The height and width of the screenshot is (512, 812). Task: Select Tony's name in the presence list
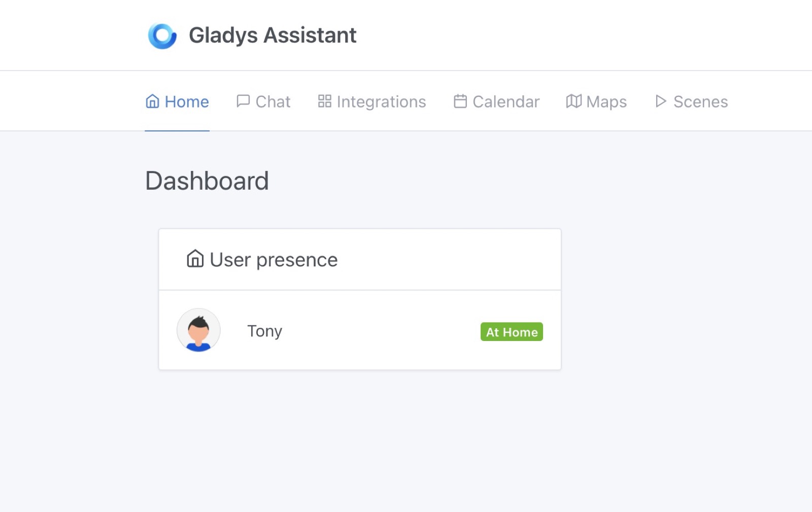click(264, 331)
